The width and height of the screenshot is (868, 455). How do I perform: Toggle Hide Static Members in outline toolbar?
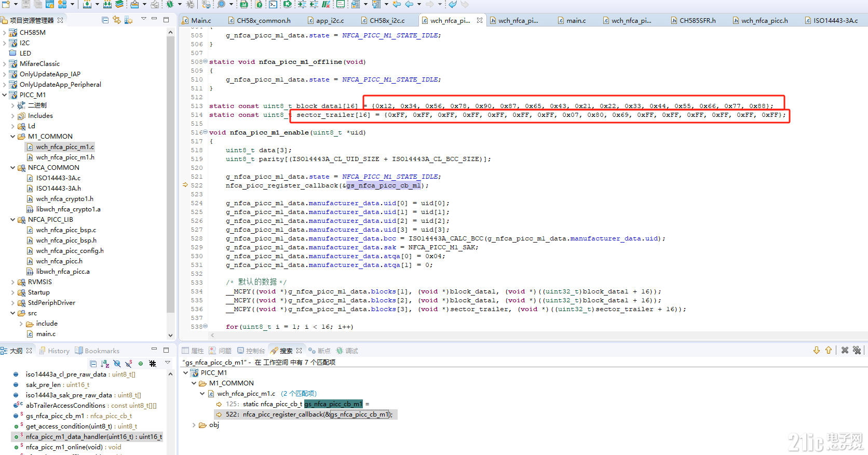pyautogui.click(x=129, y=364)
